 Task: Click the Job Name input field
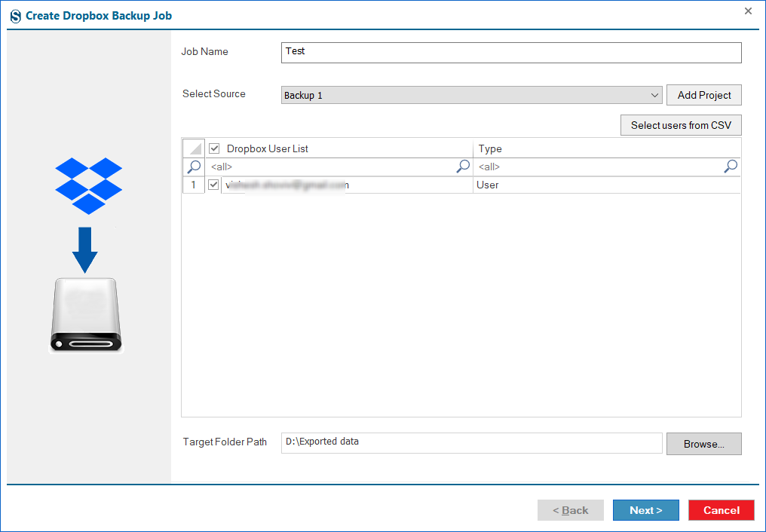pos(511,53)
